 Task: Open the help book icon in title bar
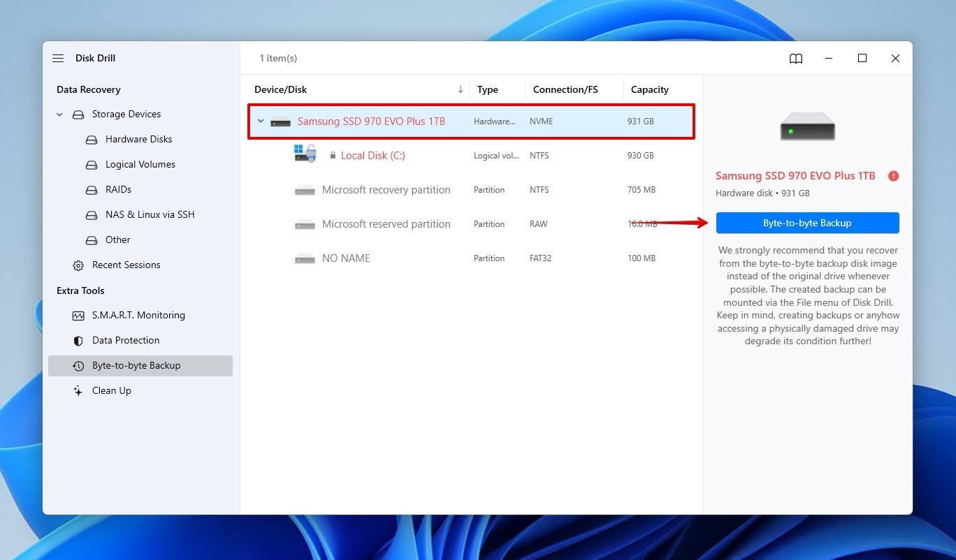tap(796, 59)
